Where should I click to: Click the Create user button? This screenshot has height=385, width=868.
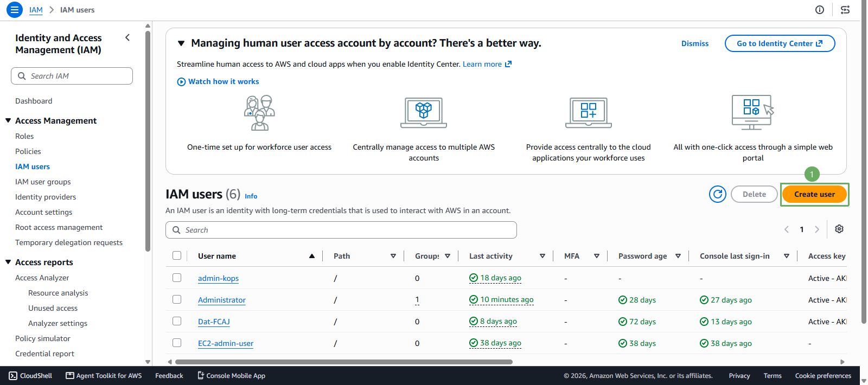815,194
